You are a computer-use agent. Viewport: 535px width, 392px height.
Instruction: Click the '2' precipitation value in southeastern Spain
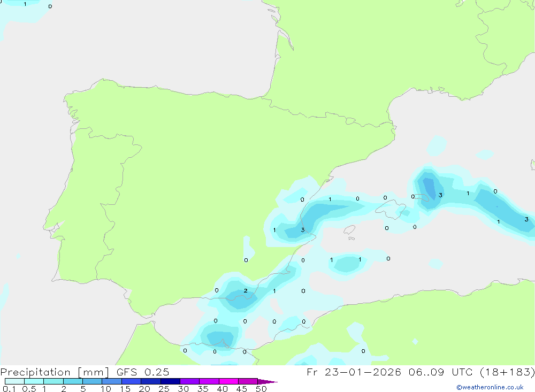point(246,291)
